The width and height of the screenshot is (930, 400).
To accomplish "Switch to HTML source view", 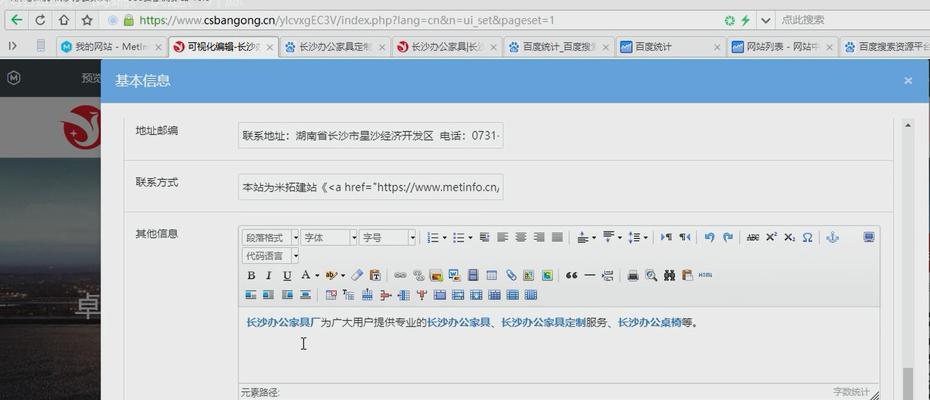I will point(705,275).
